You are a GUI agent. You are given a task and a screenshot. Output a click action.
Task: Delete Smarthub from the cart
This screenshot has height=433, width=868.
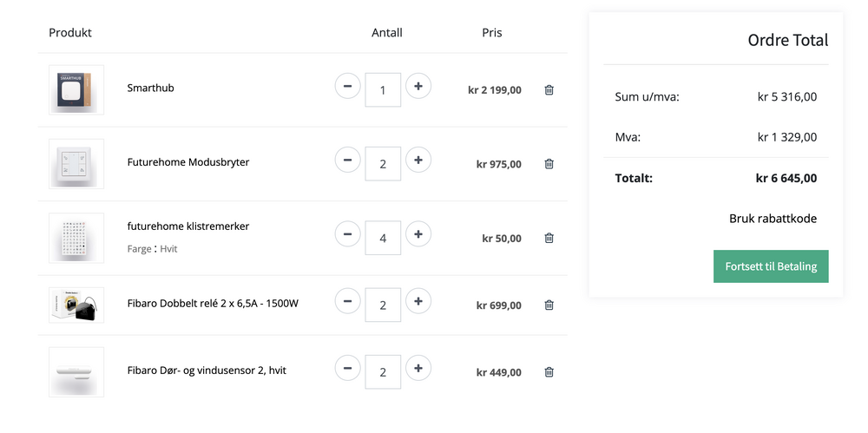549,89
